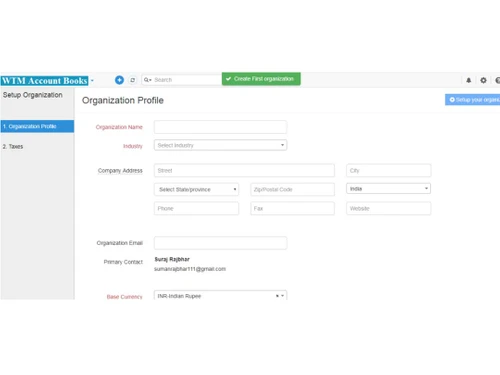Screen dimensions: 500x375
Task: Open the INR-Indian Rupee currency dropdown
Action: [220, 295]
